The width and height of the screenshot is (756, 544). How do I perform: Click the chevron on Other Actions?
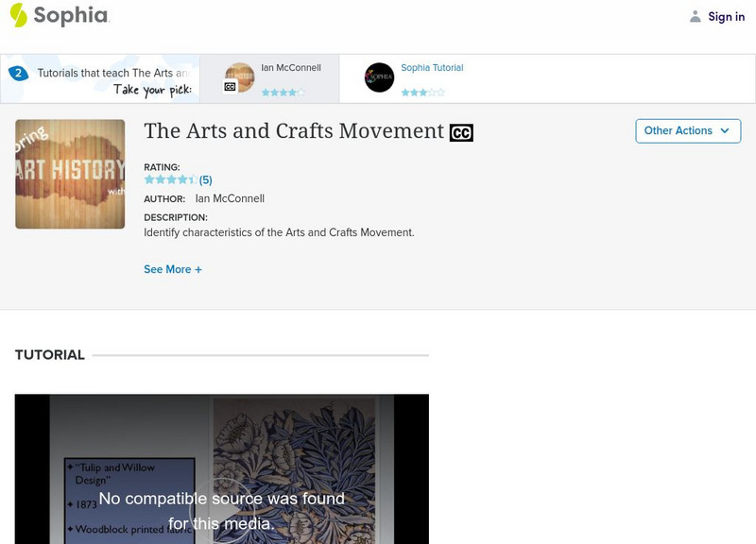[724, 131]
